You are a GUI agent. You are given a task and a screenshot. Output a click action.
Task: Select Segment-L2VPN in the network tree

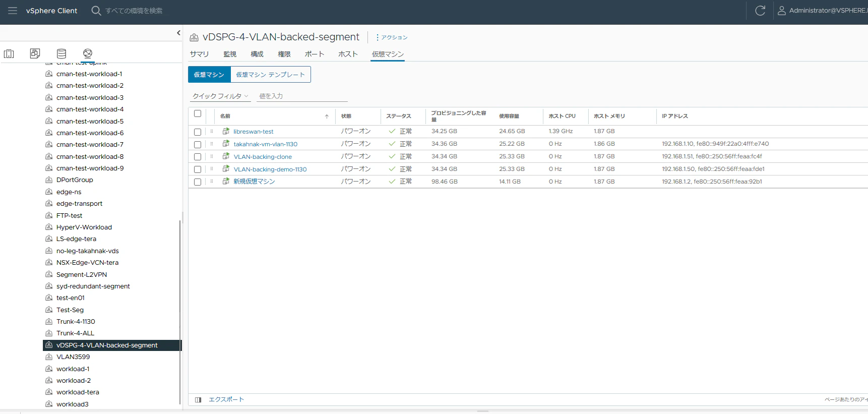tap(82, 275)
